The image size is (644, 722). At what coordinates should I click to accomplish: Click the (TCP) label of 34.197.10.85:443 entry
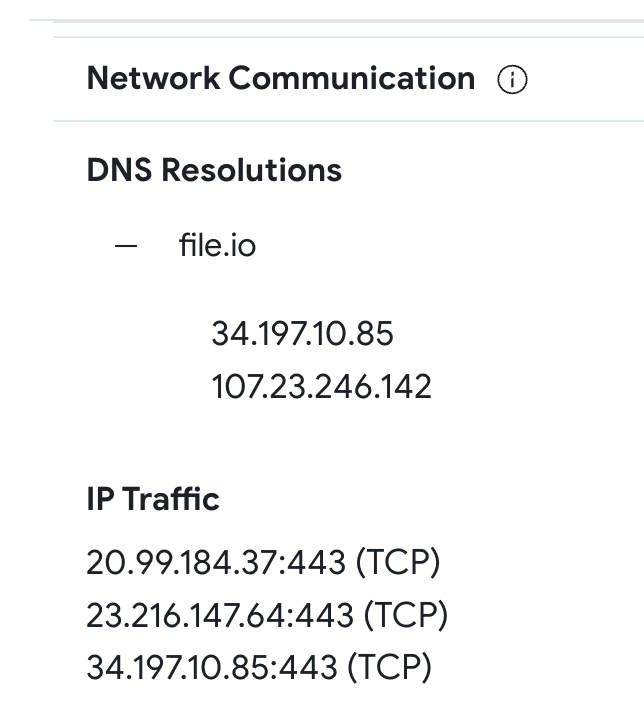click(389, 667)
